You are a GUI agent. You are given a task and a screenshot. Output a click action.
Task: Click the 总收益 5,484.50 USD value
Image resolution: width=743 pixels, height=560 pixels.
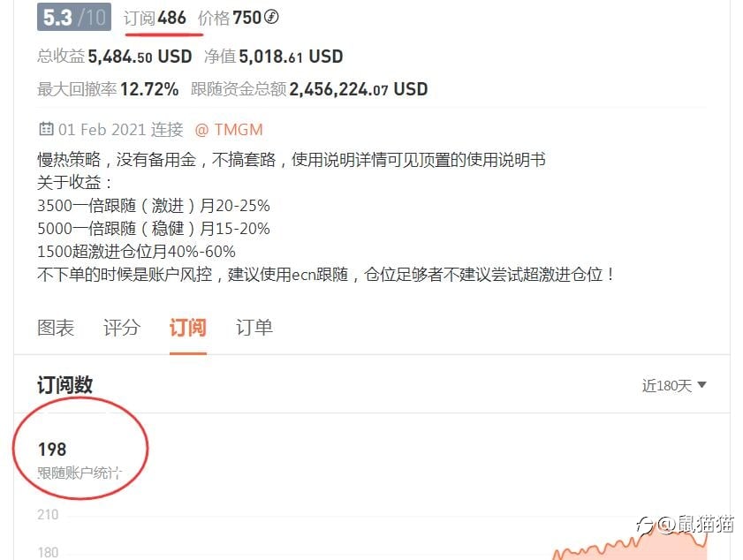[140, 57]
